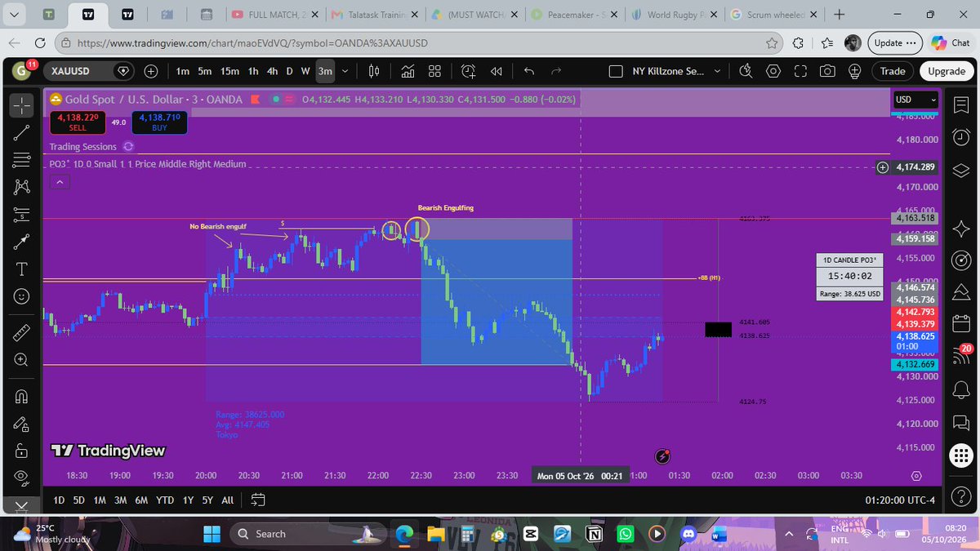Open the chart patterns tool group
This screenshot has height=551, width=980.
click(21, 187)
